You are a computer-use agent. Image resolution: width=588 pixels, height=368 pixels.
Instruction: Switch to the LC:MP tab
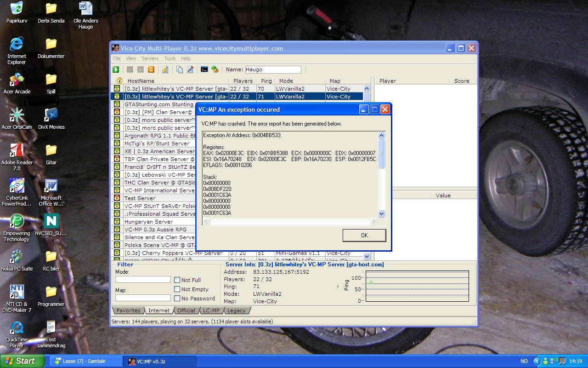211,310
